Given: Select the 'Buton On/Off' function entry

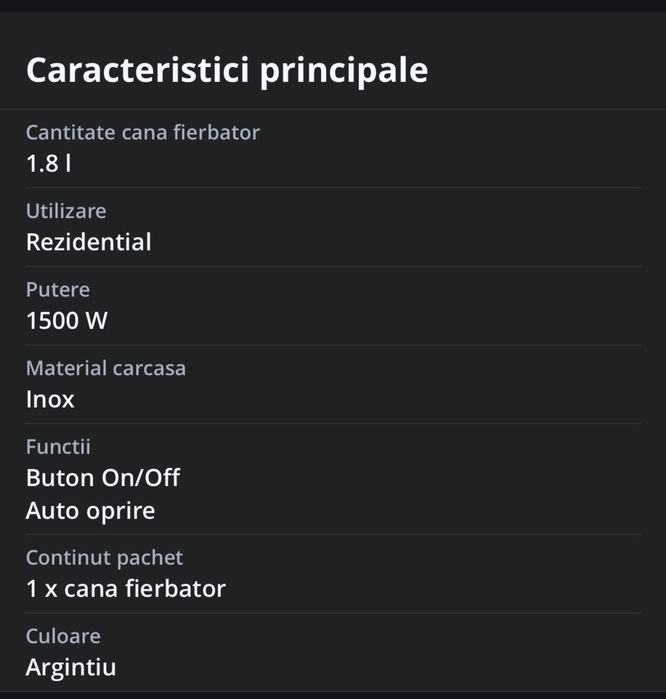Looking at the screenshot, I should click(103, 478).
